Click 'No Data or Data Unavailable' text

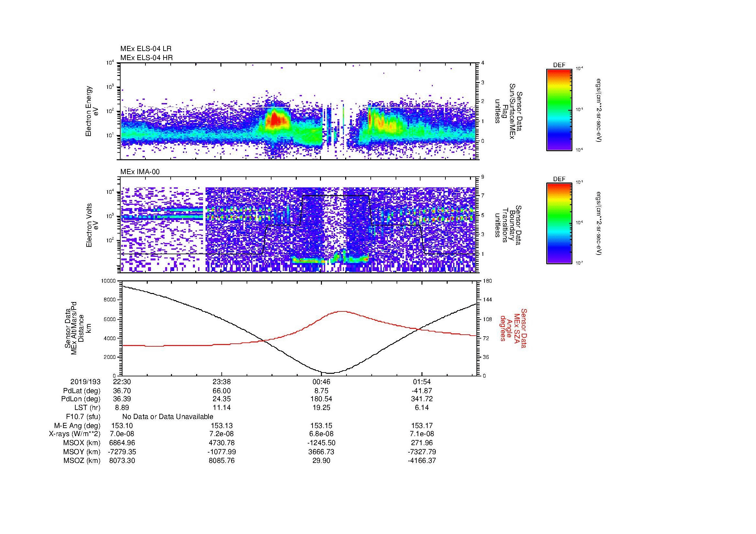coord(168,417)
